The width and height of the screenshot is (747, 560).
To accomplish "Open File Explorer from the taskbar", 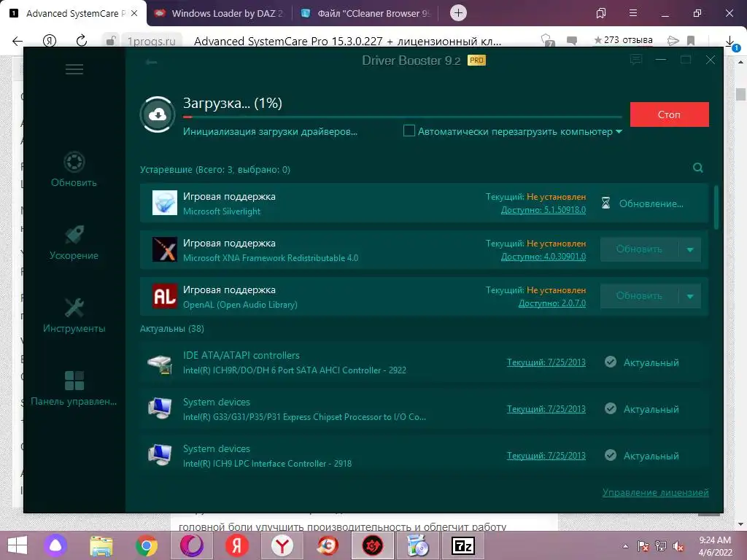I will coord(101,545).
